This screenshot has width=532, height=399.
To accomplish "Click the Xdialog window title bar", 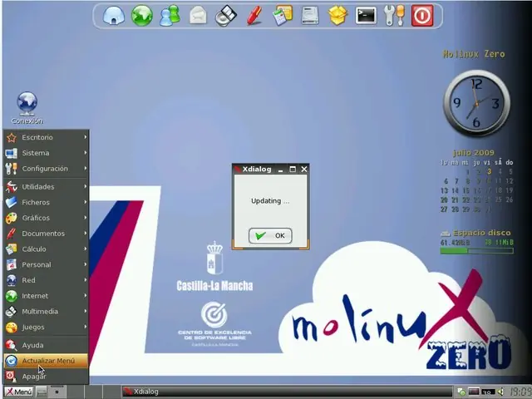I will (x=270, y=170).
